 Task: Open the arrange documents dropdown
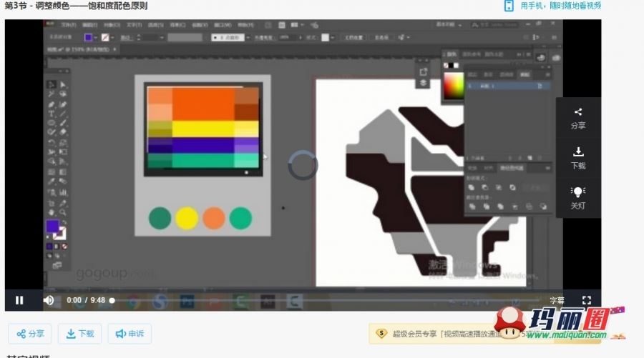tap(297, 25)
